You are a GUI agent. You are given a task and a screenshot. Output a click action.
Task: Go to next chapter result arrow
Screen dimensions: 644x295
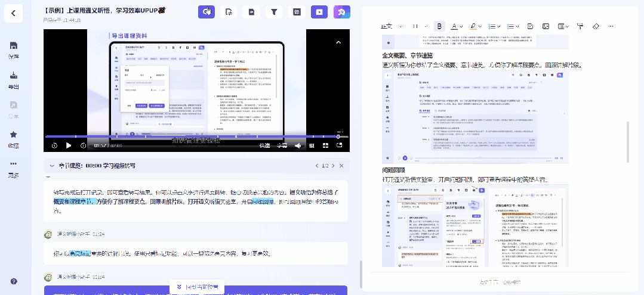[x=333, y=166]
